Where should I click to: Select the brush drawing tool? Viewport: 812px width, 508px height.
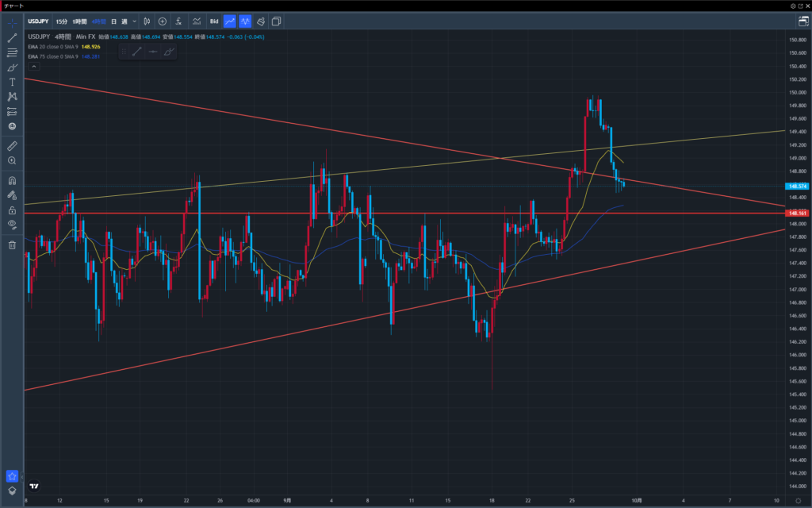point(12,67)
